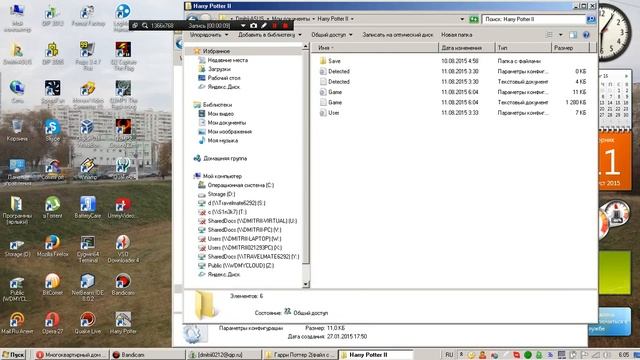640x360 pixels.
Task: Toggle the preview pane icon in Explorer toolbar
Action: point(573,35)
